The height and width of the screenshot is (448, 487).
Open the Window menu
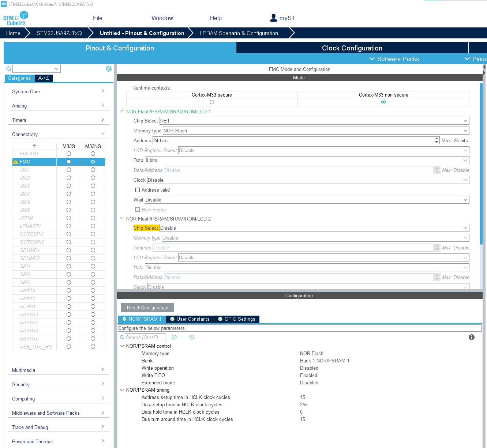click(x=162, y=18)
